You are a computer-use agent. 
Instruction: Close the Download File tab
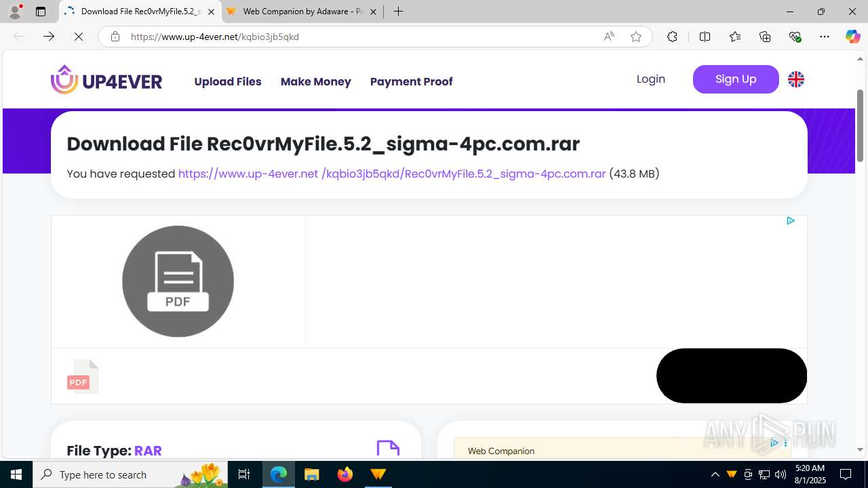point(211,12)
